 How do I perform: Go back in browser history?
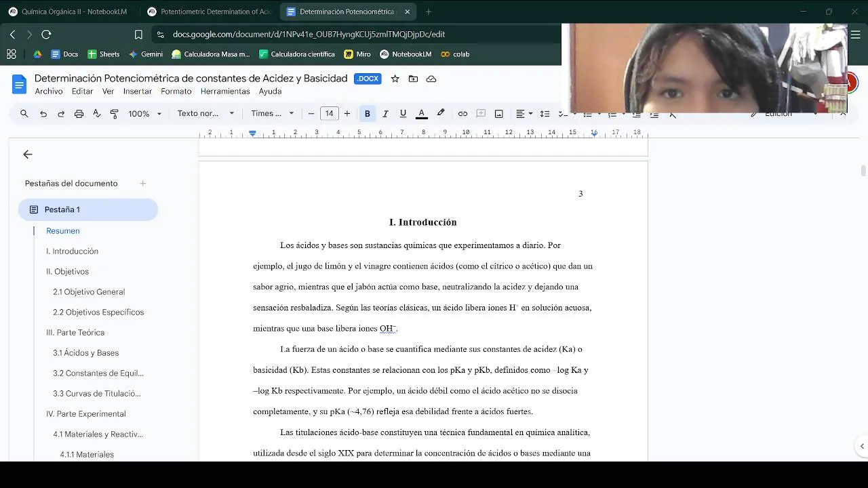(12, 34)
